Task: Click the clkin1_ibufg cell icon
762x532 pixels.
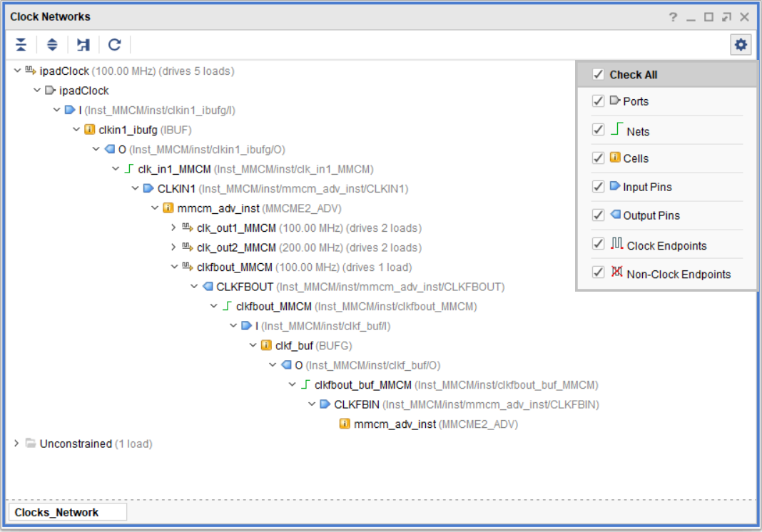Action: [90, 130]
